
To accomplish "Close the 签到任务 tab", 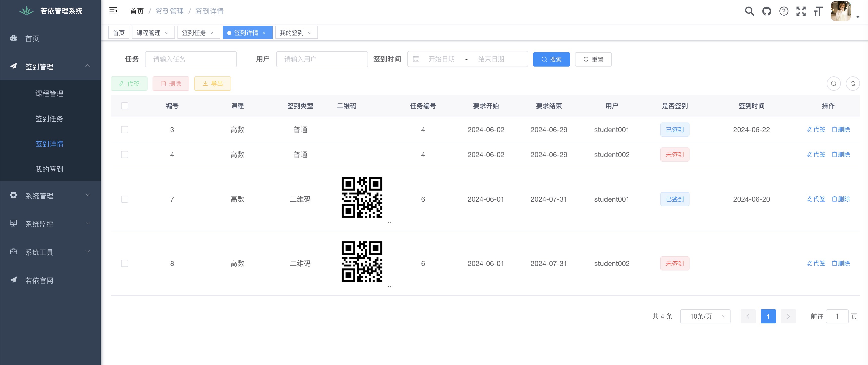I will point(212,33).
